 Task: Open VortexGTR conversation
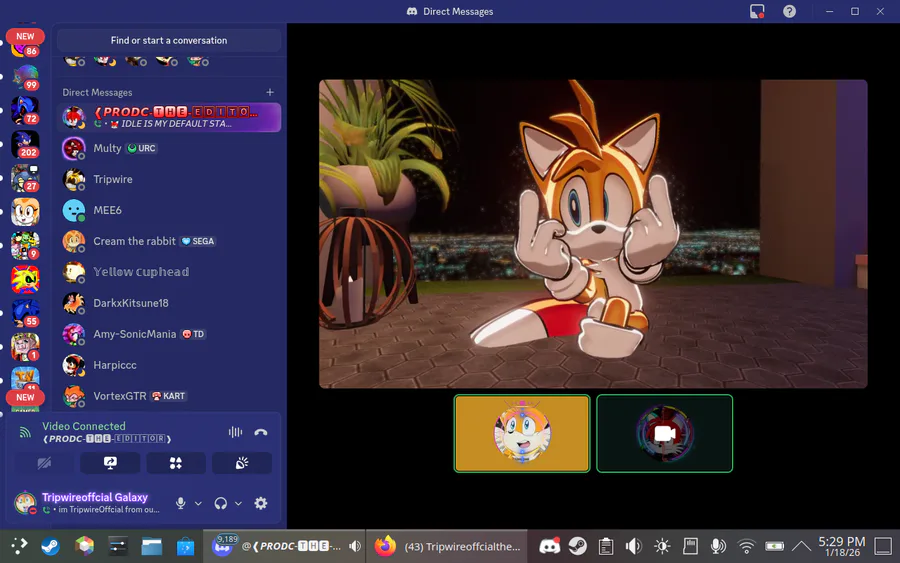[169, 396]
